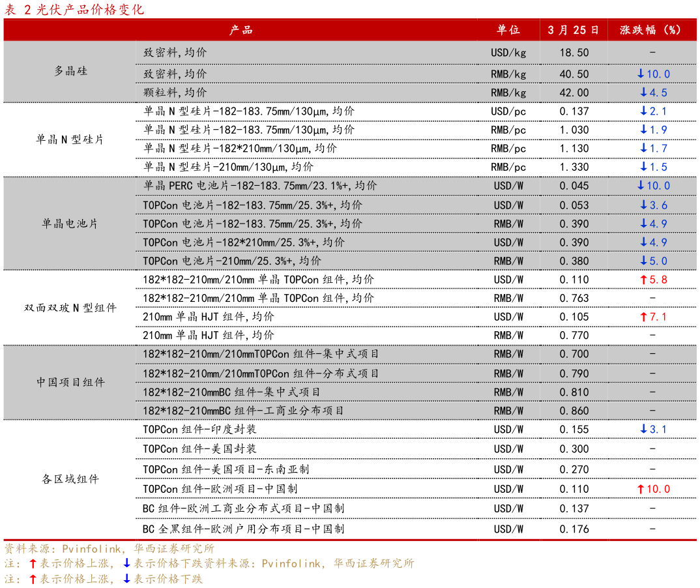
Task: Select the 单位 column header
Action: [x=508, y=30]
